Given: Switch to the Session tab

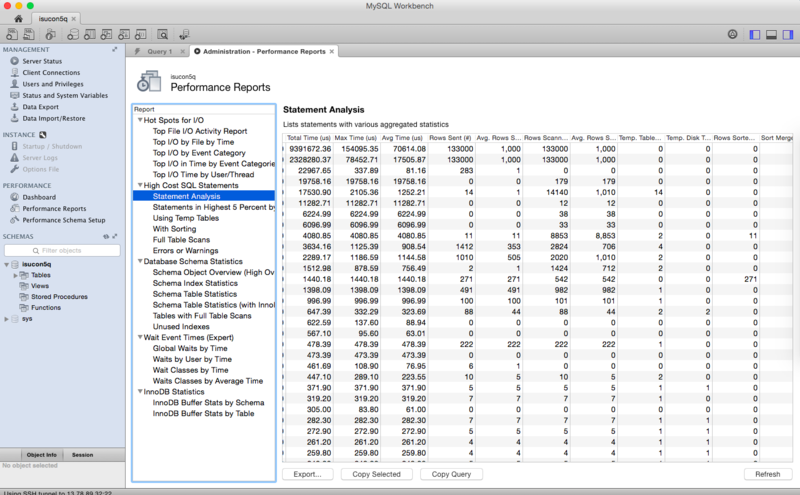Looking at the screenshot, I should pos(82,455).
